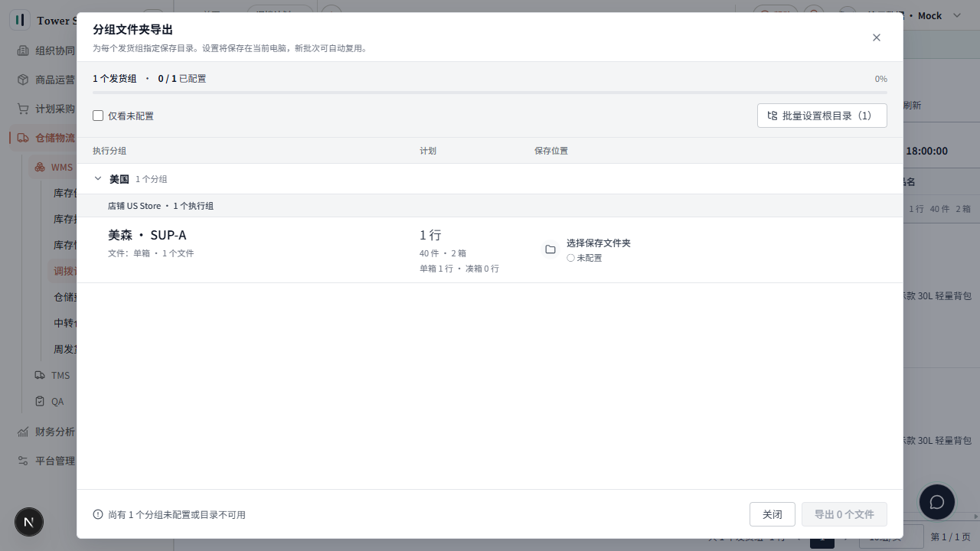Select WMS in the sidebar tree
This screenshot has width=980, height=551.
62,168
